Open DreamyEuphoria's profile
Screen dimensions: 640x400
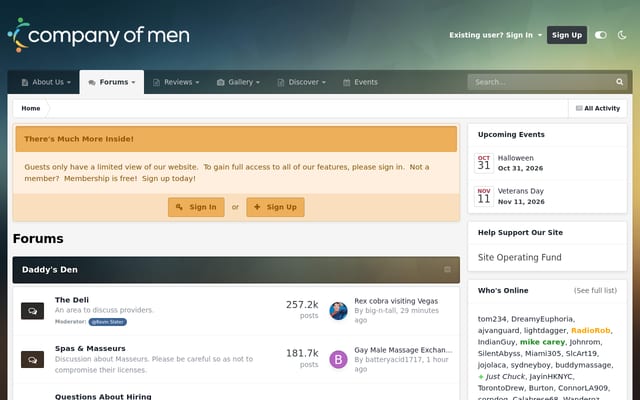[542, 319]
